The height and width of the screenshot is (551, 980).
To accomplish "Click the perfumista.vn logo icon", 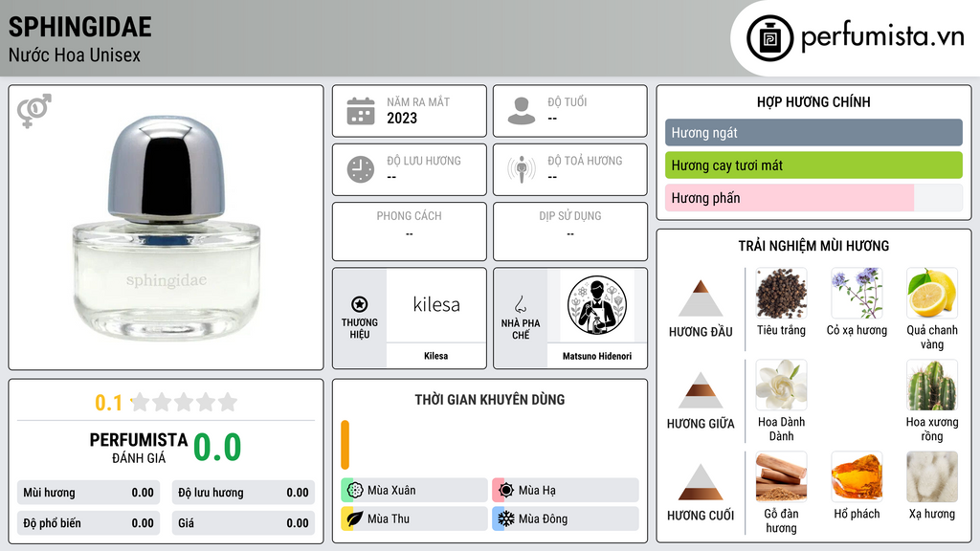I will coord(769,38).
